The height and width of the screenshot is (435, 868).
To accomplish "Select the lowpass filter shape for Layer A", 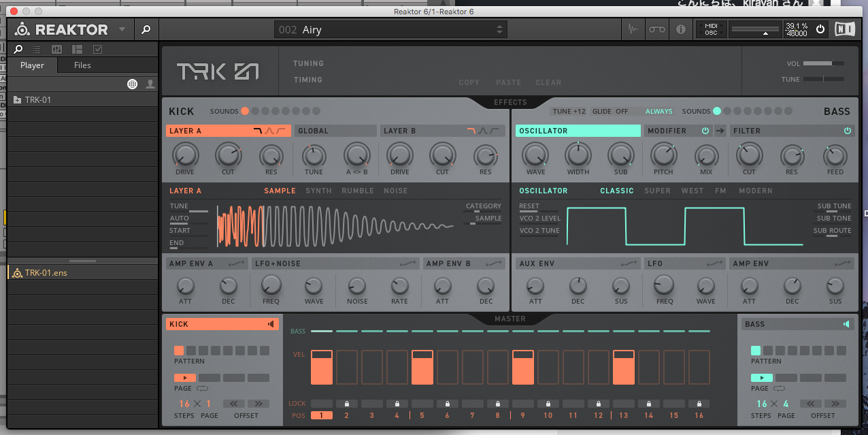I will tap(258, 131).
